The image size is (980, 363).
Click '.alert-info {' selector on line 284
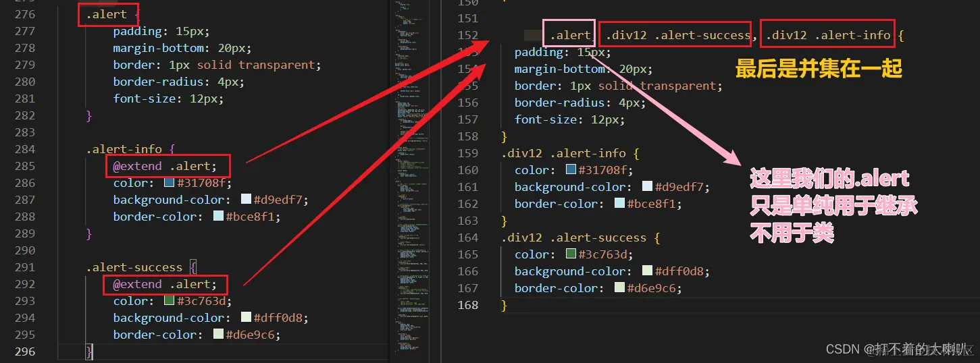click(x=130, y=149)
